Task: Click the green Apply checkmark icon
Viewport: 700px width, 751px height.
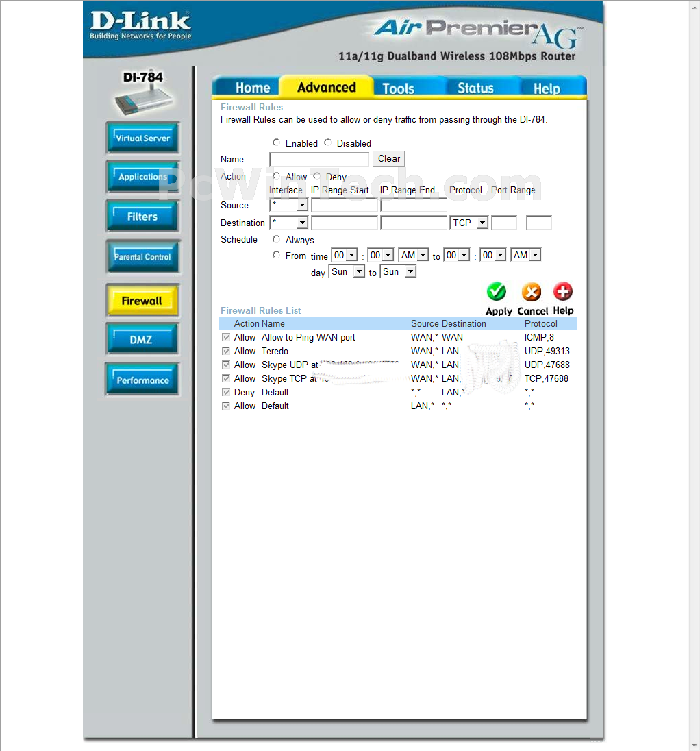Action: 497,293
